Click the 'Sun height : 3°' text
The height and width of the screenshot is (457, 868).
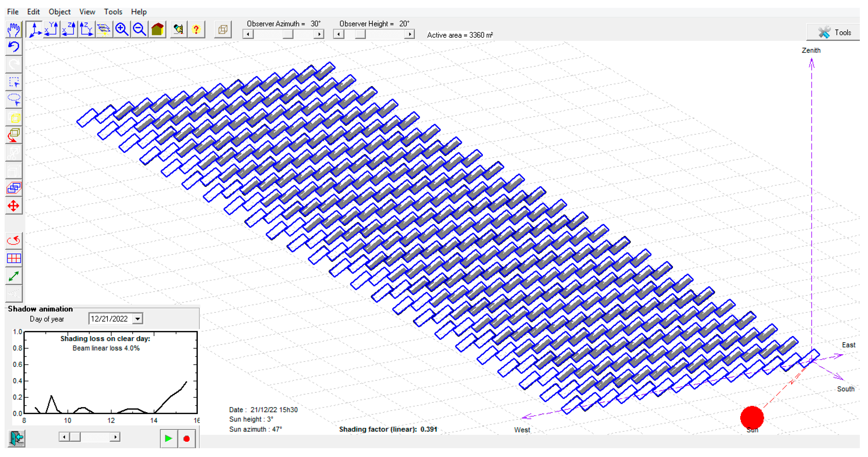pos(251,419)
